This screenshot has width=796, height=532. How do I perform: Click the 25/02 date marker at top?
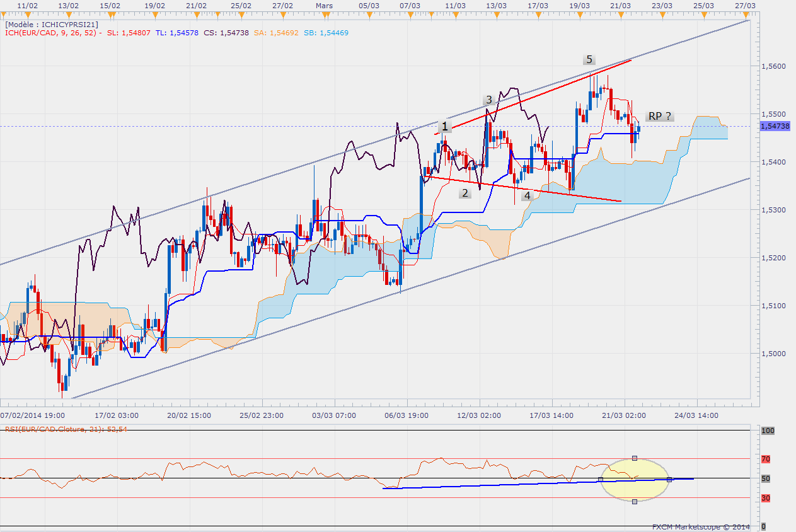coord(241,5)
